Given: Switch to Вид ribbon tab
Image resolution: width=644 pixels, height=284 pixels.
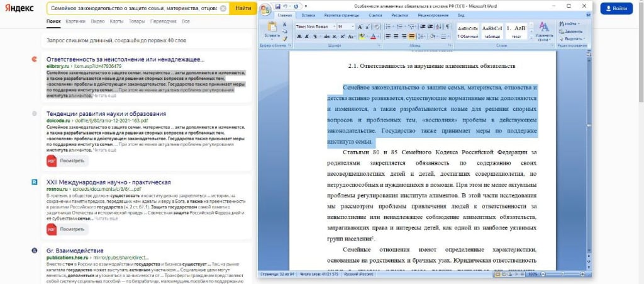Looking at the screenshot, I should coord(461,15).
